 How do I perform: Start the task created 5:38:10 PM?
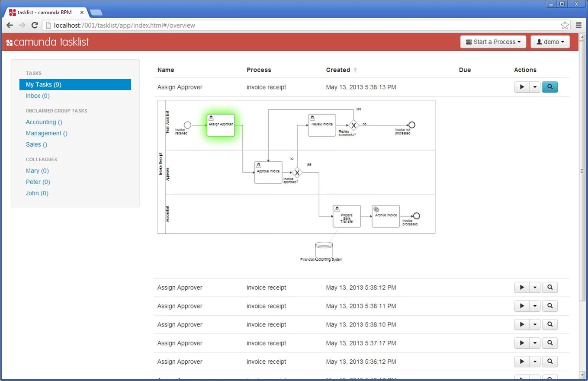(522, 325)
